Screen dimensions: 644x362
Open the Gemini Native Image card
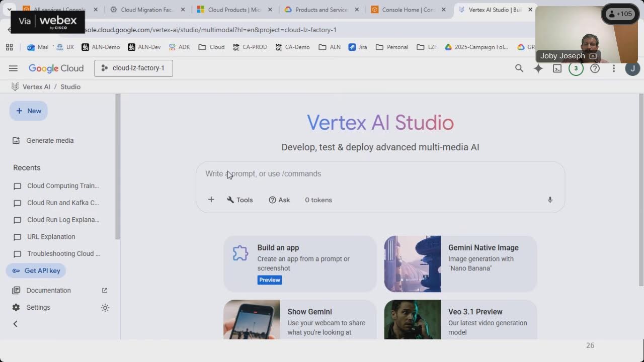pos(460,264)
